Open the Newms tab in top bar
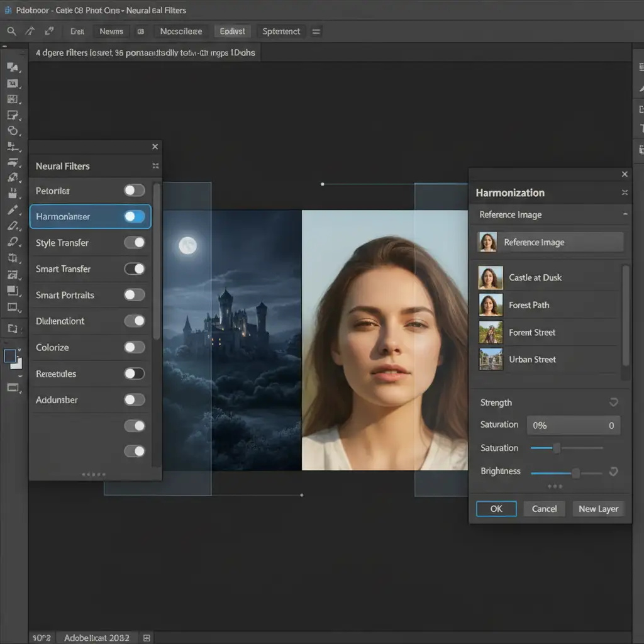Viewport: 644px width, 644px height. 111,31
